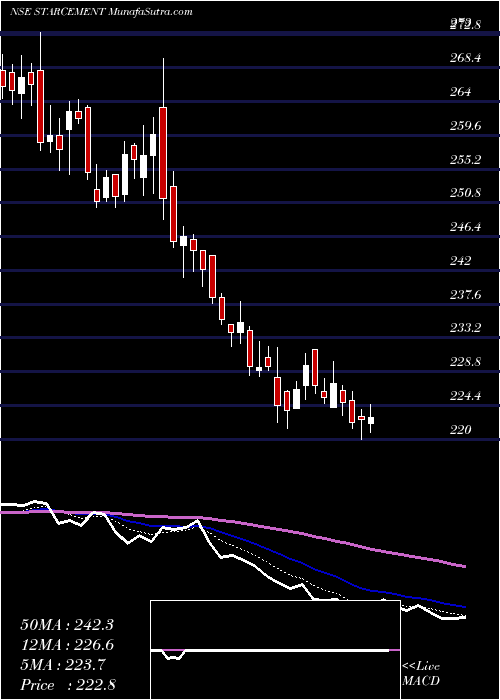Select the 246.4 price axis label
500x700 pixels.
coord(464,227)
